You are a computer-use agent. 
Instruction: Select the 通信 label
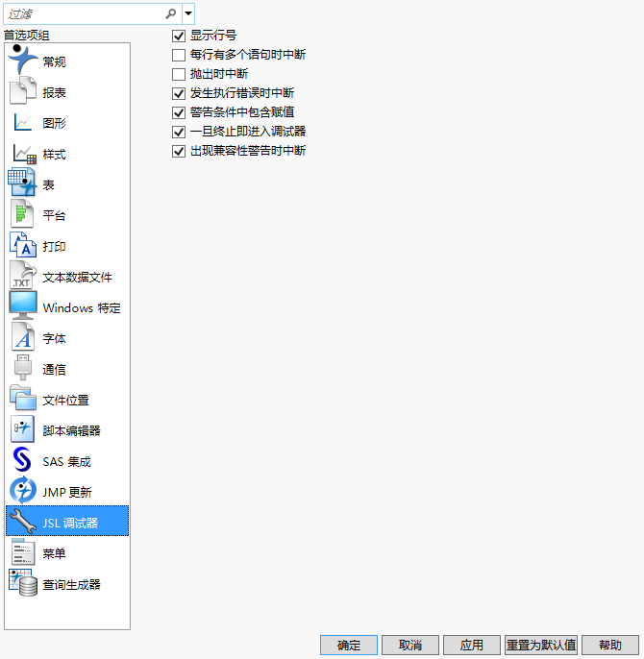pos(54,370)
